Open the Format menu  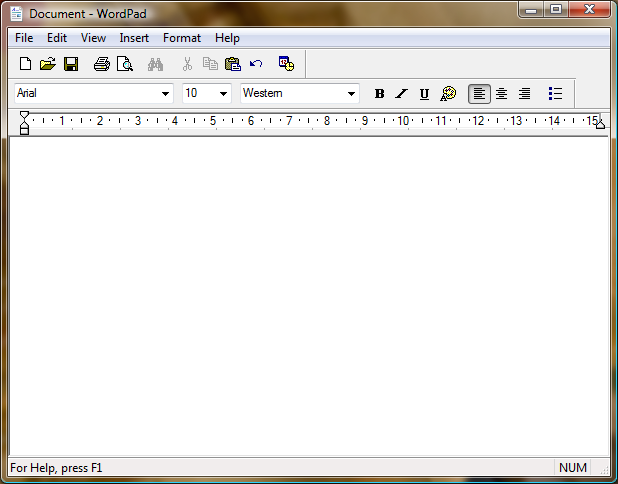[182, 38]
